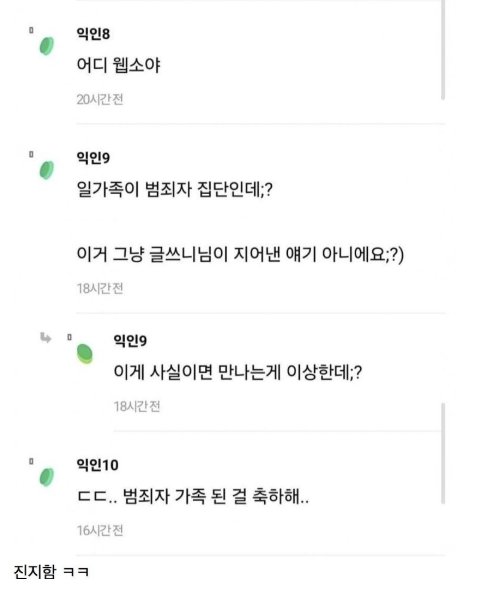Click the green avatar beside 일가족이 범죄자 comment
Image resolution: width=495 pixels, height=606 pixels.
point(47,170)
